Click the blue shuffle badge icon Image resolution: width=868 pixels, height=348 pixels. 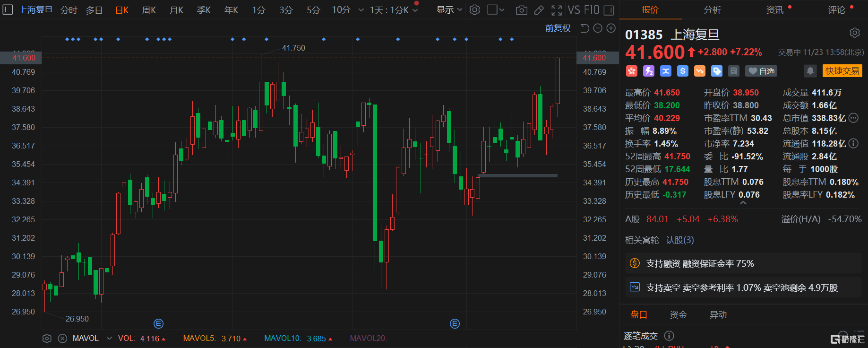[666, 71]
